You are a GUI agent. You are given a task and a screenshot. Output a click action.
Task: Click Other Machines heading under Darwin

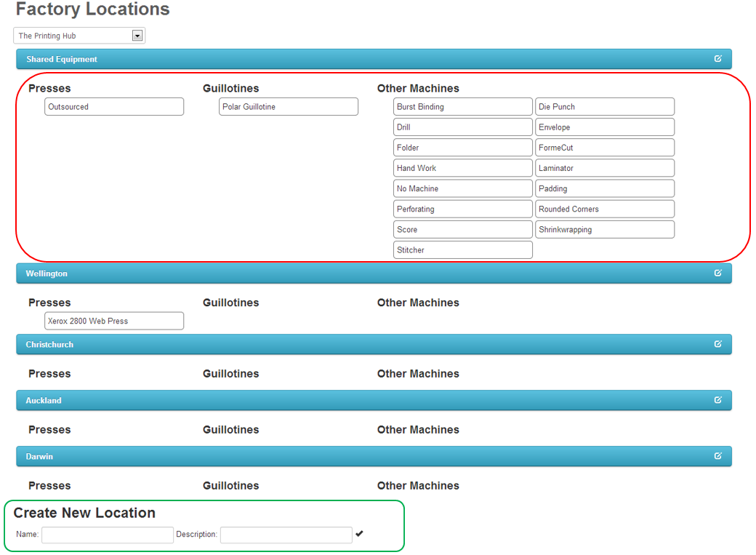coord(418,485)
